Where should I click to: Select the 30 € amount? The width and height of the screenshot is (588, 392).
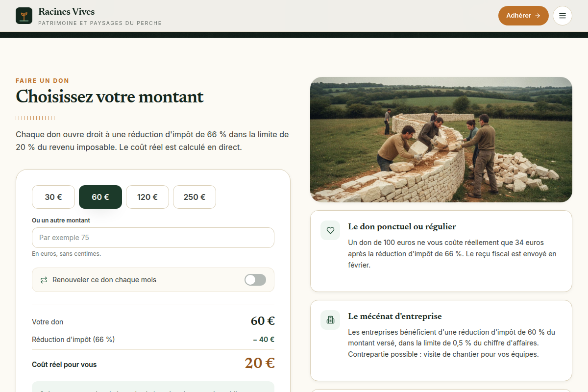click(53, 197)
